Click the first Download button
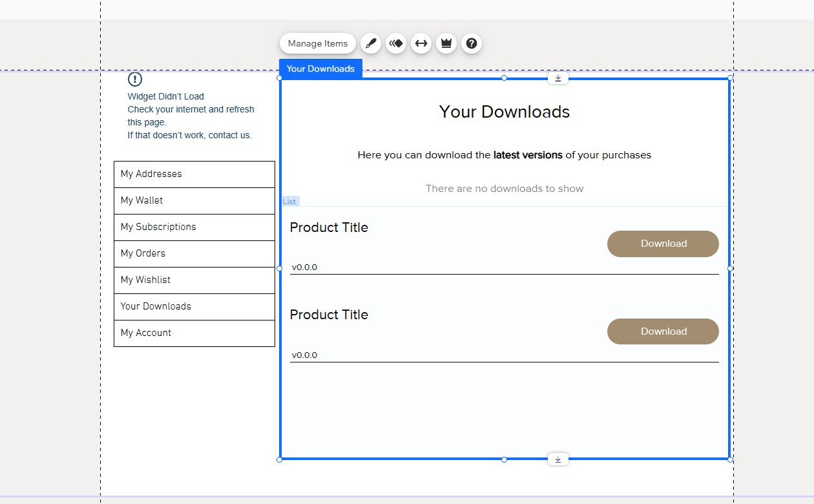 pos(663,244)
